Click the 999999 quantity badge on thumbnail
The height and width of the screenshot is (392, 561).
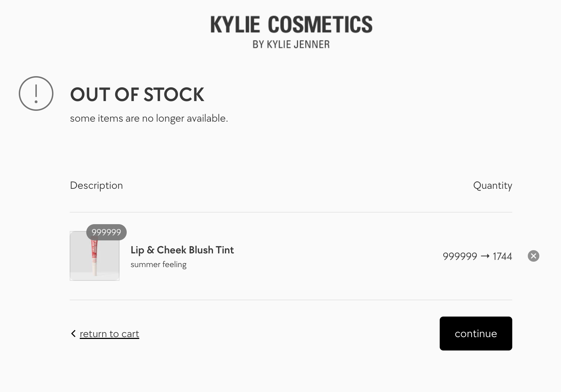(106, 232)
